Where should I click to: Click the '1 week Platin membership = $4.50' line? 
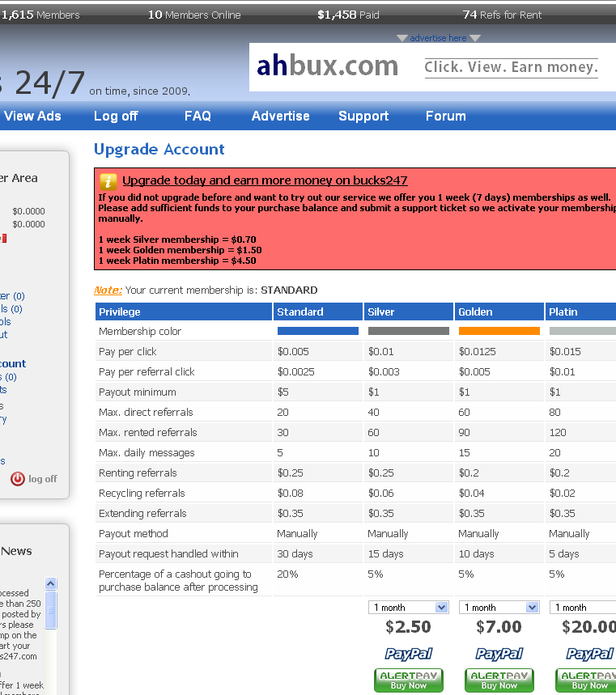(x=177, y=261)
